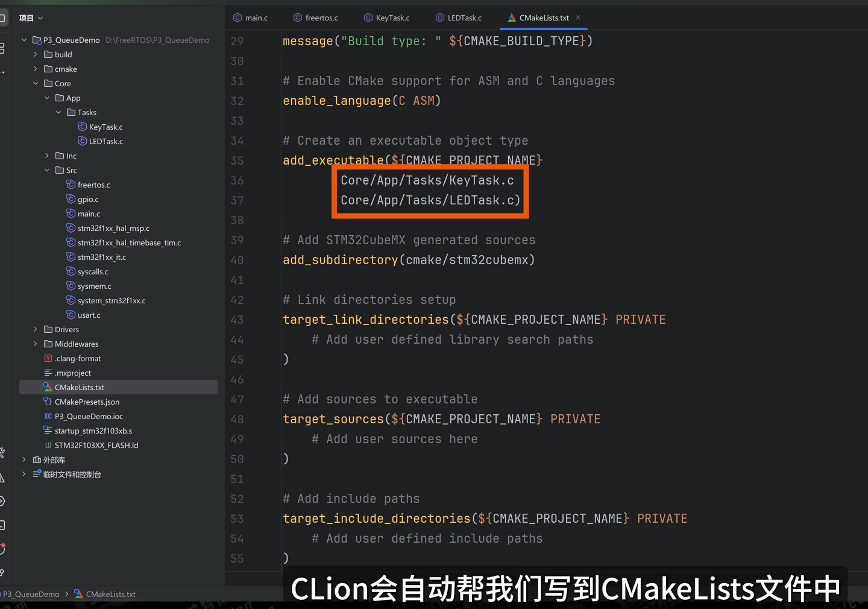Click the LEDTask.c file icon in tree
Screen dimensions: 868x609
tap(83, 141)
